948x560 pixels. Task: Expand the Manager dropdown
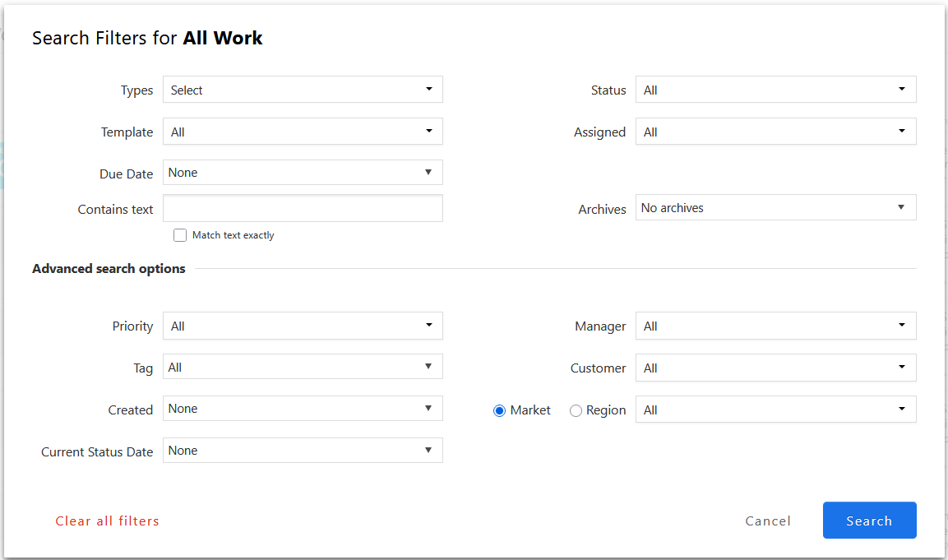coord(775,326)
